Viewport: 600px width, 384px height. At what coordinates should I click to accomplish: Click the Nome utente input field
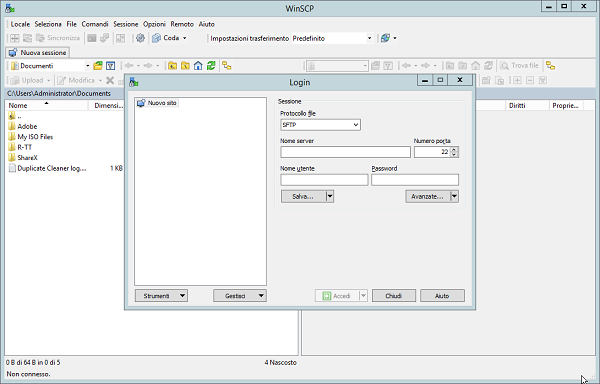[x=324, y=180]
